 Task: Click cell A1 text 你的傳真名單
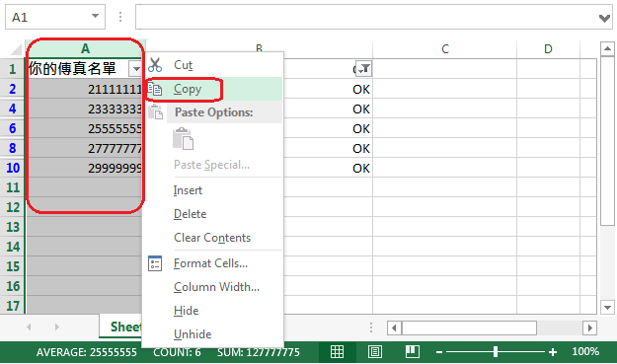click(x=72, y=68)
